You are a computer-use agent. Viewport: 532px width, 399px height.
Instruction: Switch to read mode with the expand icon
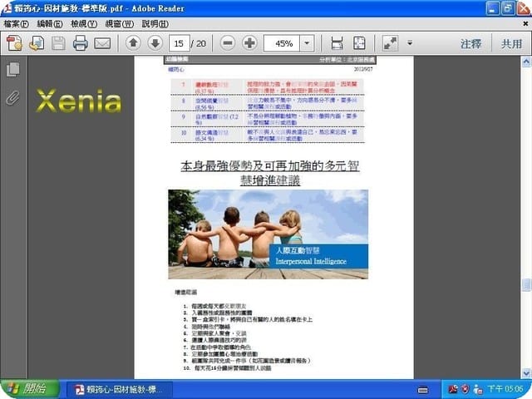click(x=390, y=43)
